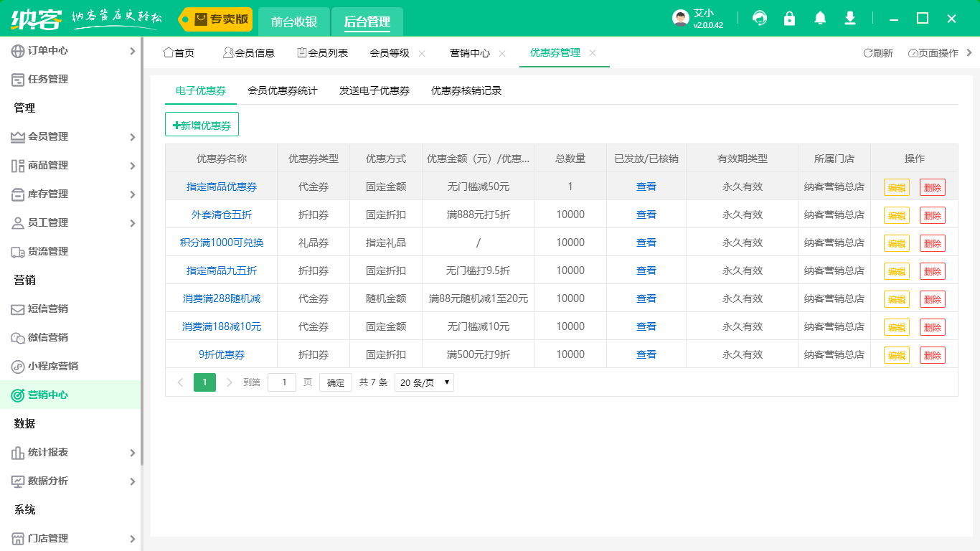Viewport: 980px width, 551px height.
Task: Open WeChat marketing (微信营销) in sidebar
Action: [47, 337]
